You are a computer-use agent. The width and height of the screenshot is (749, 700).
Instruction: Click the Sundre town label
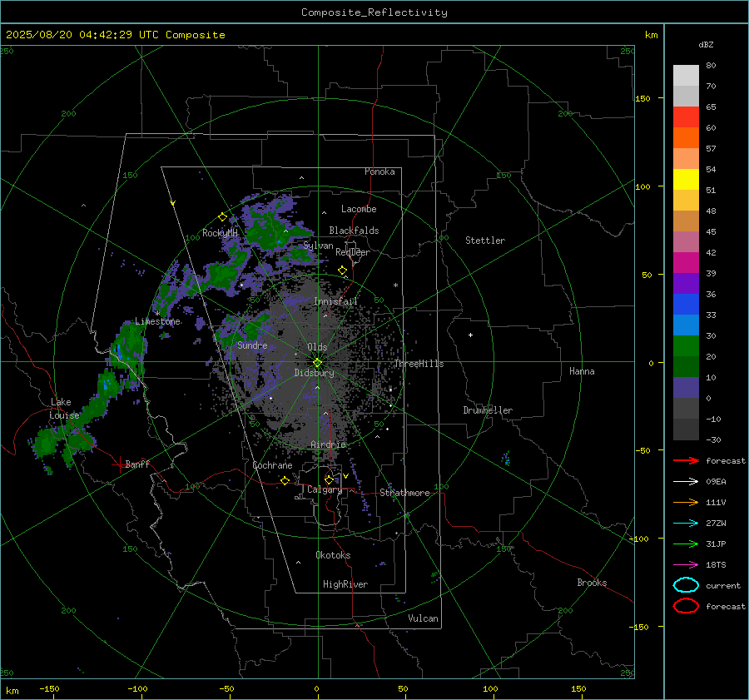(x=252, y=345)
